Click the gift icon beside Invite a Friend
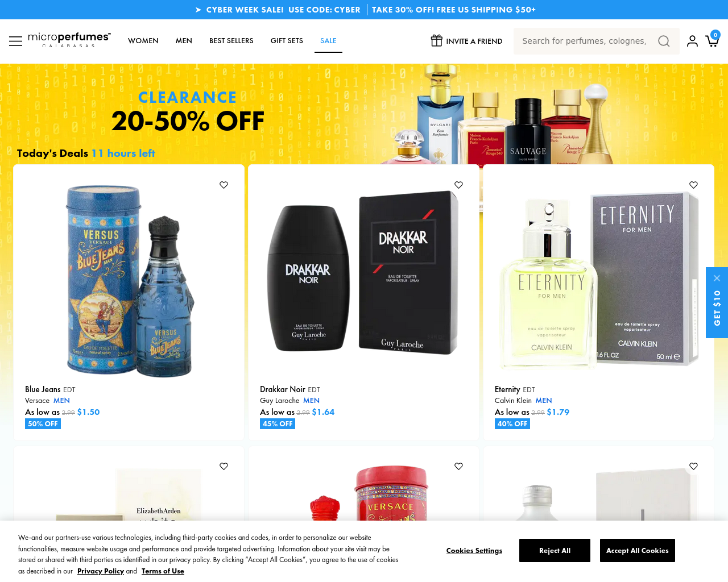728x582 pixels. (436, 40)
